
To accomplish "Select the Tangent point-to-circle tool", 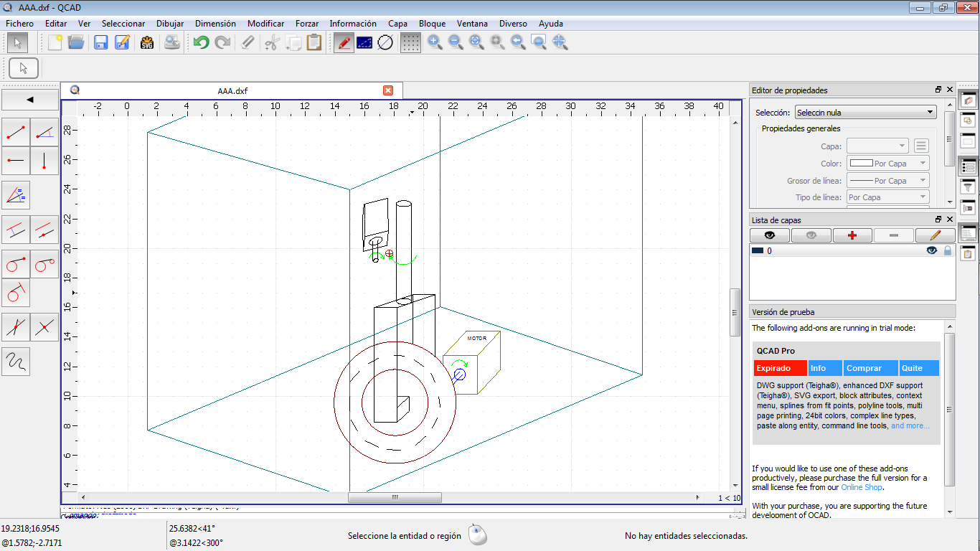I will [16, 264].
